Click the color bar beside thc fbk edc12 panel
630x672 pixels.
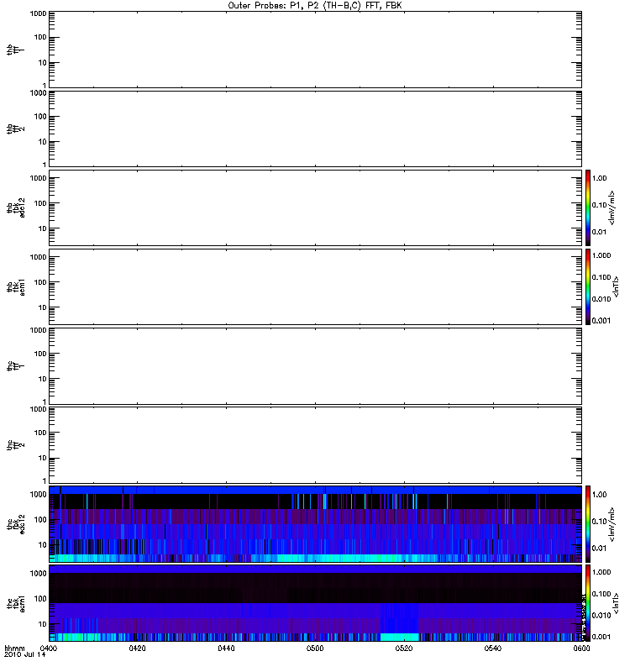pos(588,523)
